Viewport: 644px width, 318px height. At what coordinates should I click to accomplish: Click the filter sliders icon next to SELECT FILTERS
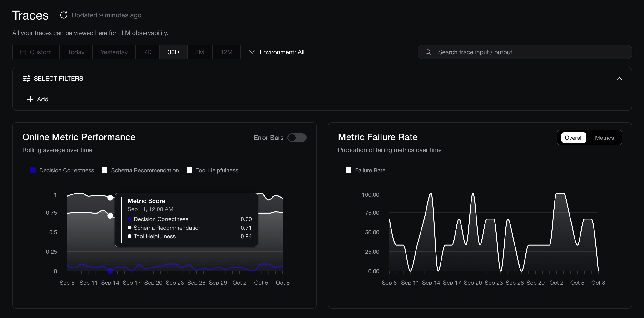tap(26, 79)
